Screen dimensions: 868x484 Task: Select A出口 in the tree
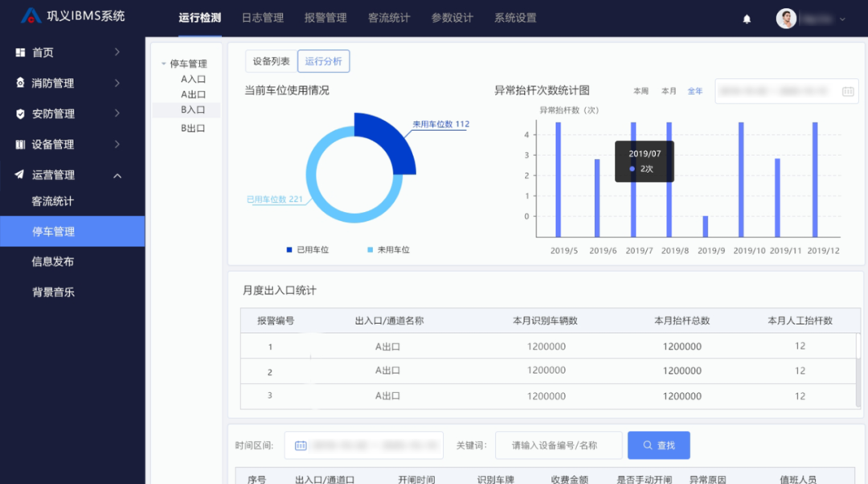193,94
